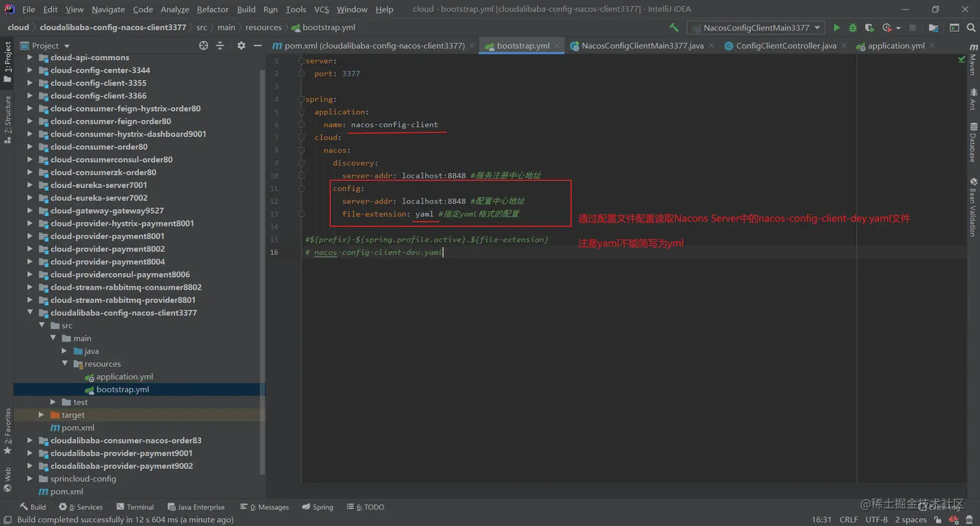980x526 pixels.
Task: Select application.yml in the project tree
Action: coord(124,377)
